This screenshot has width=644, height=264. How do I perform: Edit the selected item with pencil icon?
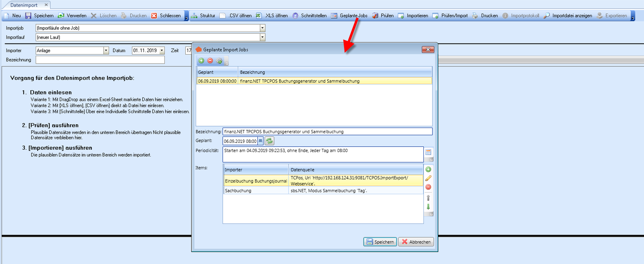pyautogui.click(x=428, y=178)
